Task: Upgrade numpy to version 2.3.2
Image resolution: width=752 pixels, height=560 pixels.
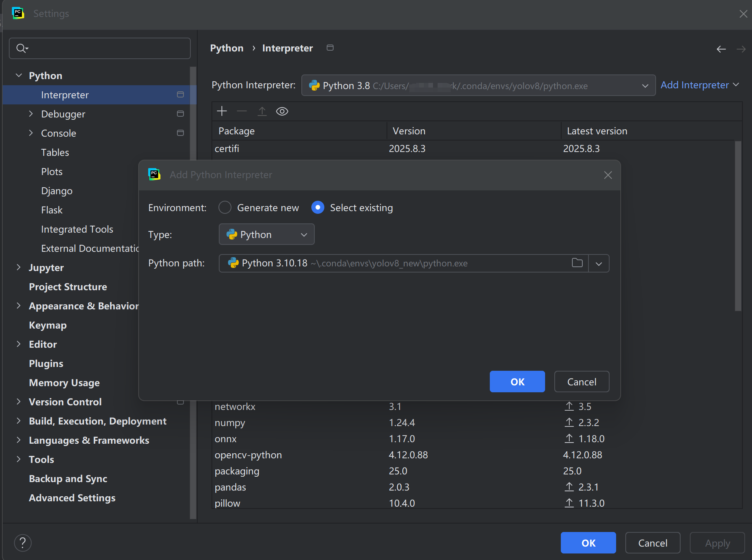Action: [569, 422]
